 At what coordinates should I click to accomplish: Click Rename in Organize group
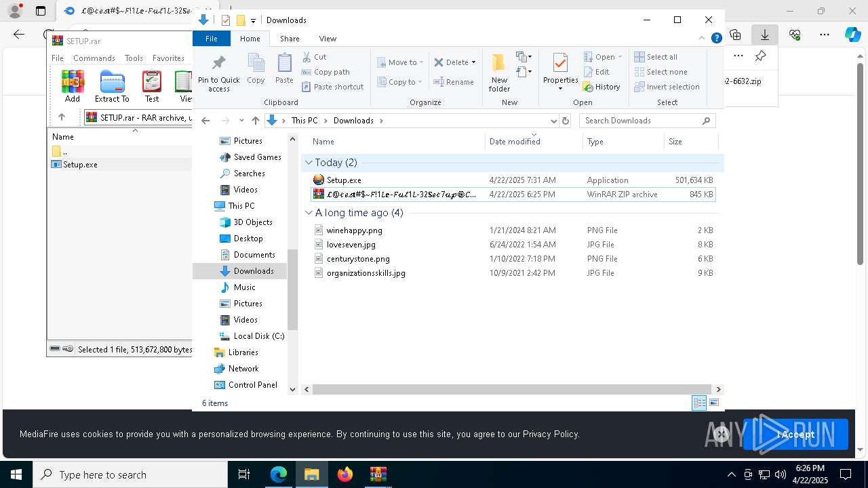[x=454, y=82]
